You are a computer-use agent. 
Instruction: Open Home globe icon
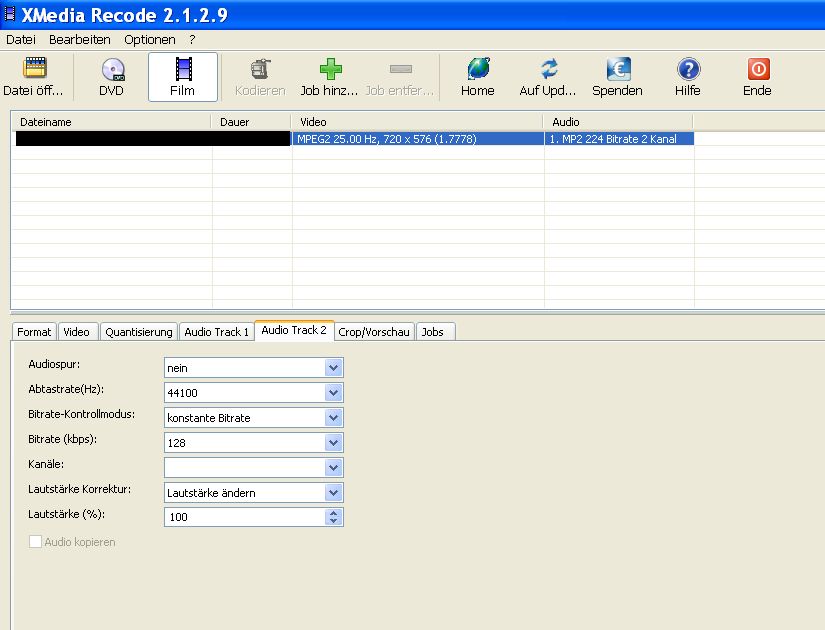478,68
